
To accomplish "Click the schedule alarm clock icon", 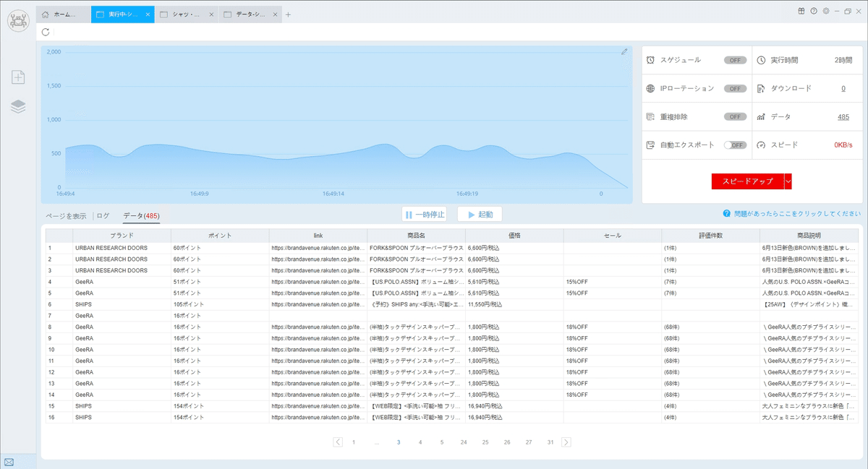I will point(651,60).
